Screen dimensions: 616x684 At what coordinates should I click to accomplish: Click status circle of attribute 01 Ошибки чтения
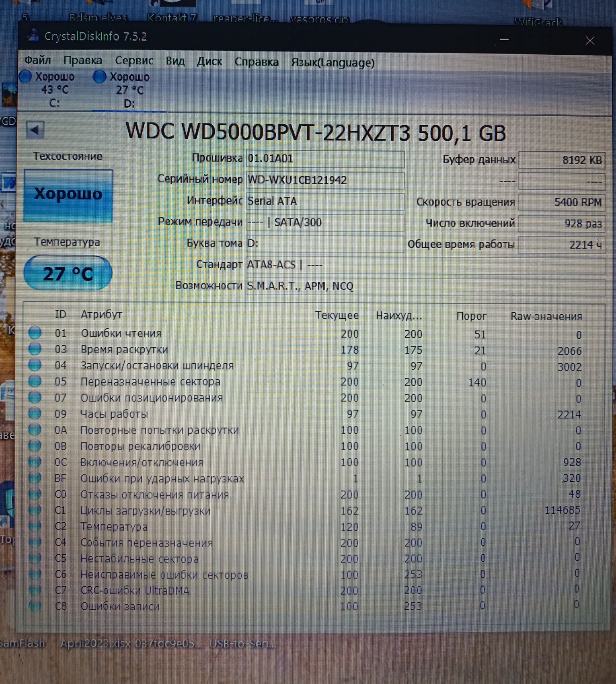point(35,333)
